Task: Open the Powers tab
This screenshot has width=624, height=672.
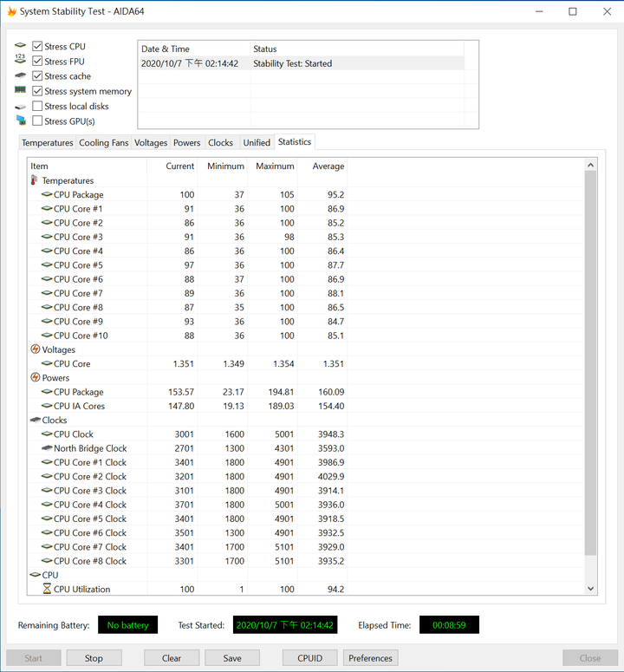Action: pos(186,143)
